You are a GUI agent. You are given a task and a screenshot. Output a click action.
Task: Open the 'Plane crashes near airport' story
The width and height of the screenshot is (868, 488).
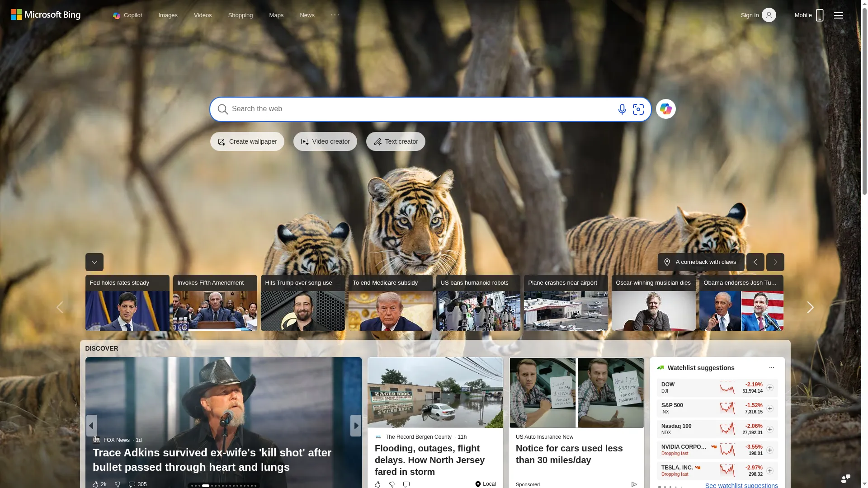566,303
